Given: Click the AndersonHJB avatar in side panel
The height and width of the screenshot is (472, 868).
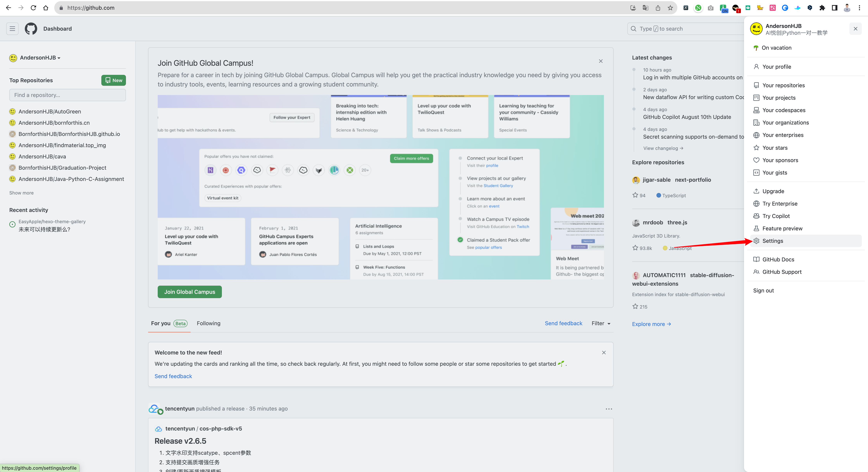Looking at the screenshot, I should [x=756, y=29].
